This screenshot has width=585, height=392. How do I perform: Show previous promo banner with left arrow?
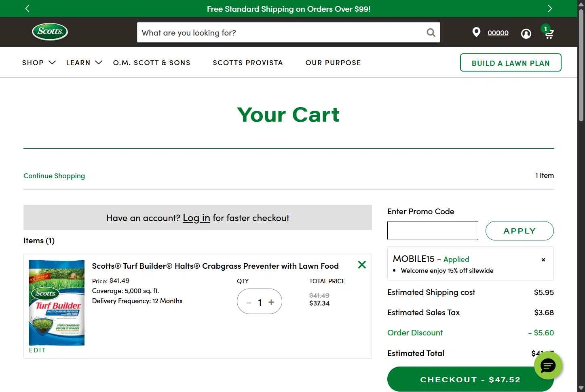(x=27, y=8)
